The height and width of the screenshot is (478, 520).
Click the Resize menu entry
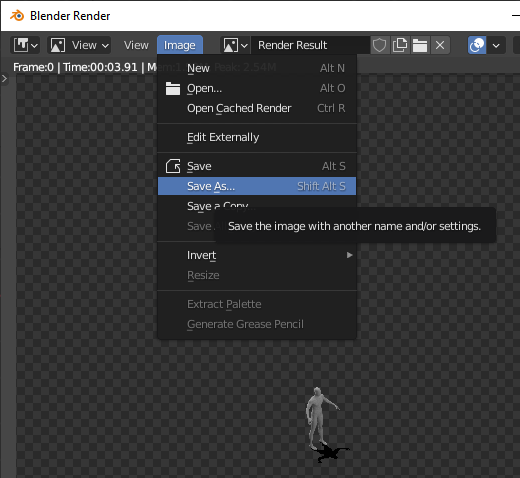257,275
